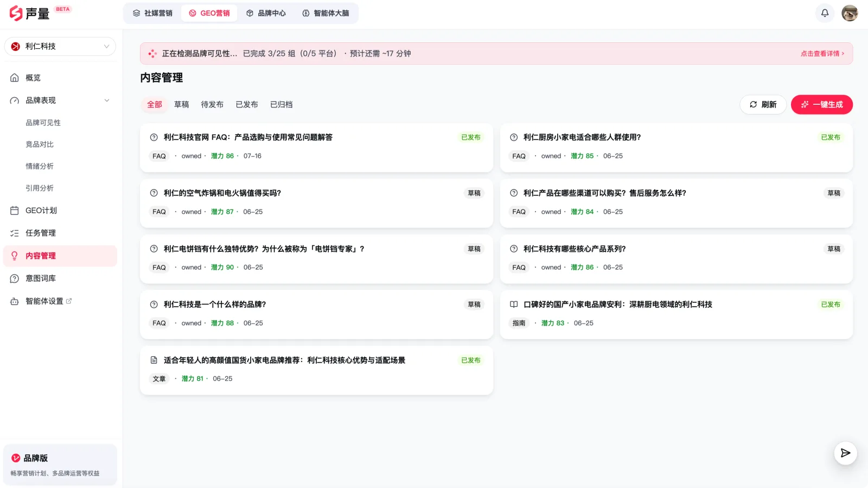Switch to the 社媒营销 top tab

152,13
